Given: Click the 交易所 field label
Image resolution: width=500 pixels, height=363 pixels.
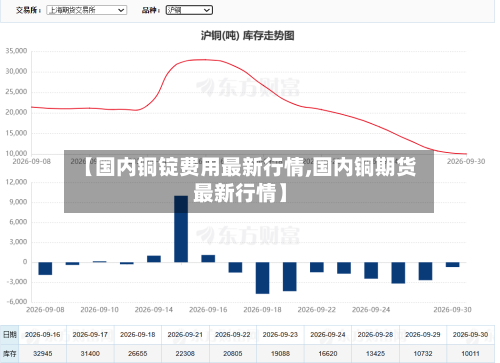Looking at the screenshot, I should tap(28, 10).
